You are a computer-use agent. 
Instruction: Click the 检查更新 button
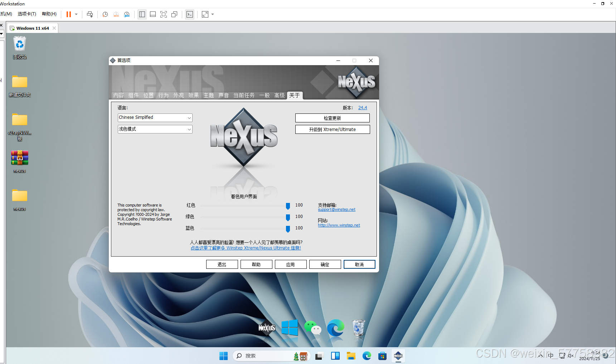332,118
